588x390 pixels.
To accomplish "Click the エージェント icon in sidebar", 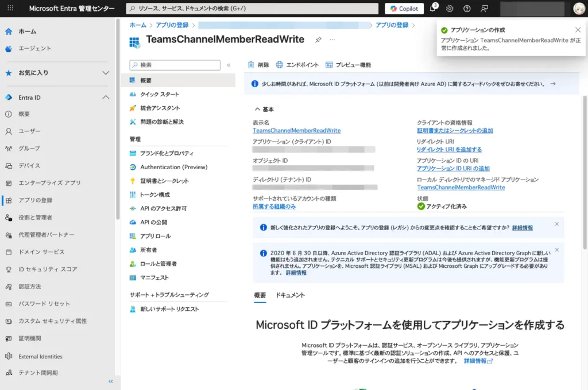I will (9, 49).
